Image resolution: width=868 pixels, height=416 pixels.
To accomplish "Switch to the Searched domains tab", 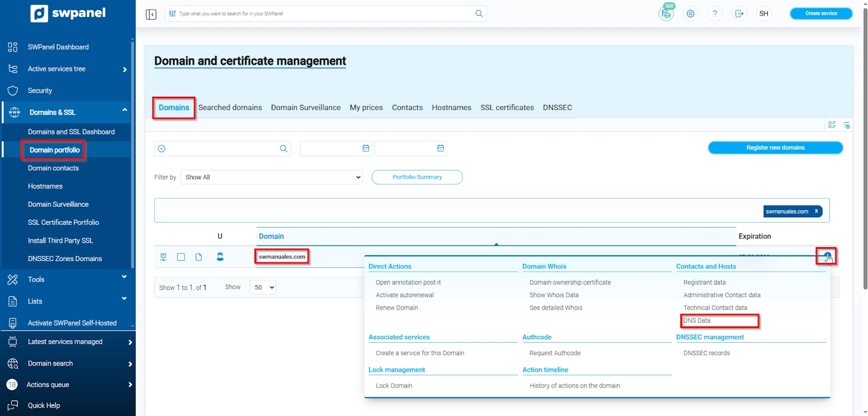I will (230, 108).
